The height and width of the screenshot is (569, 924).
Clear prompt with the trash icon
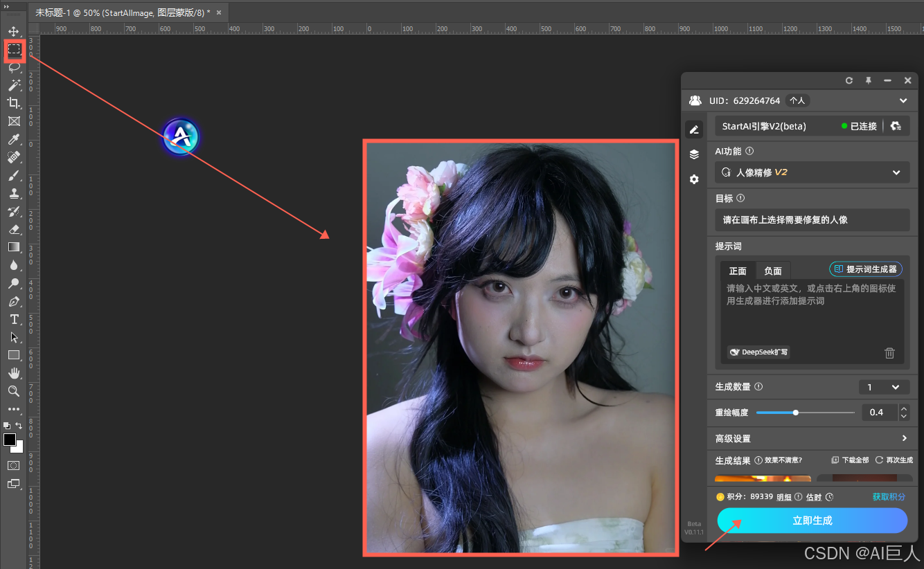point(889,353)
